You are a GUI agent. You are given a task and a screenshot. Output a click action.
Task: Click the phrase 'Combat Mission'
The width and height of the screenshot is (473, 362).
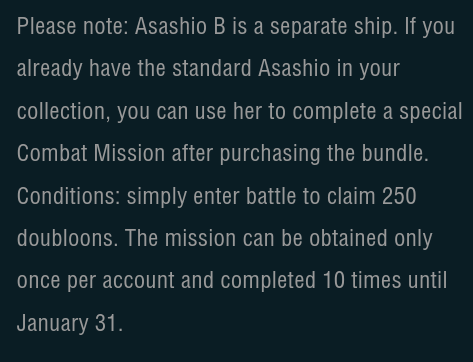pyautogui.click(x=91, y=153)
